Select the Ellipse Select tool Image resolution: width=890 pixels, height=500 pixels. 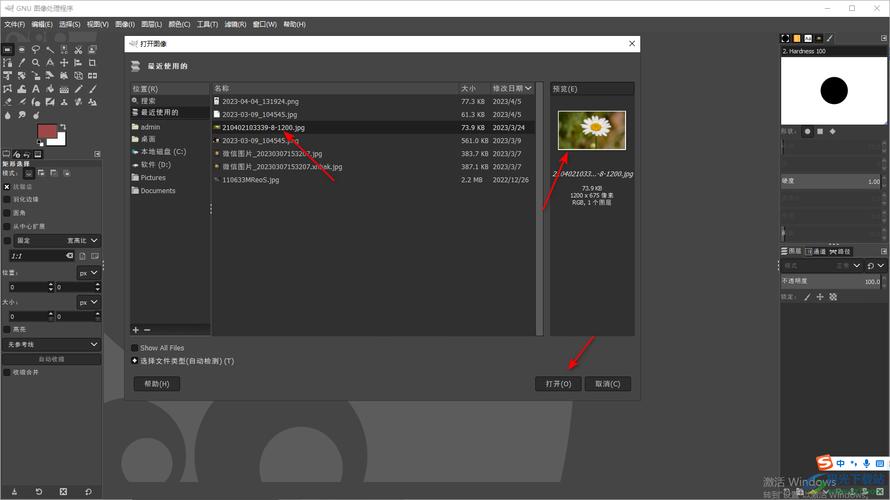(22, 50)
